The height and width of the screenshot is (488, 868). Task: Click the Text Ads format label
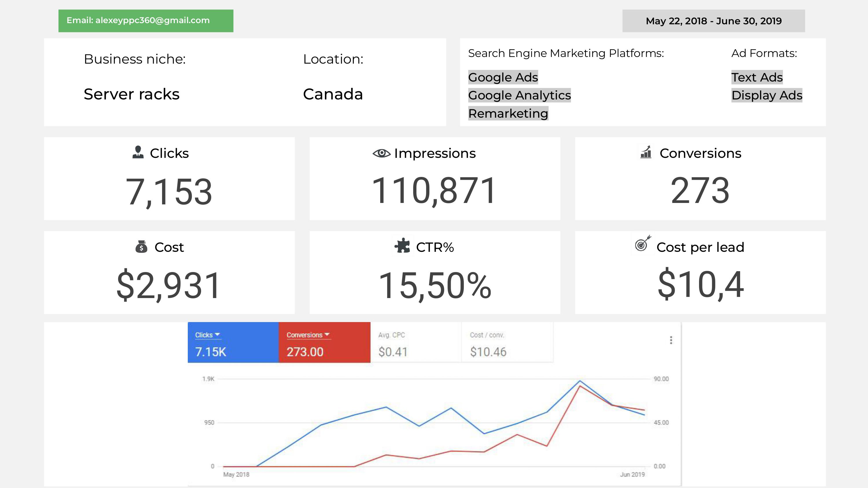757,77
